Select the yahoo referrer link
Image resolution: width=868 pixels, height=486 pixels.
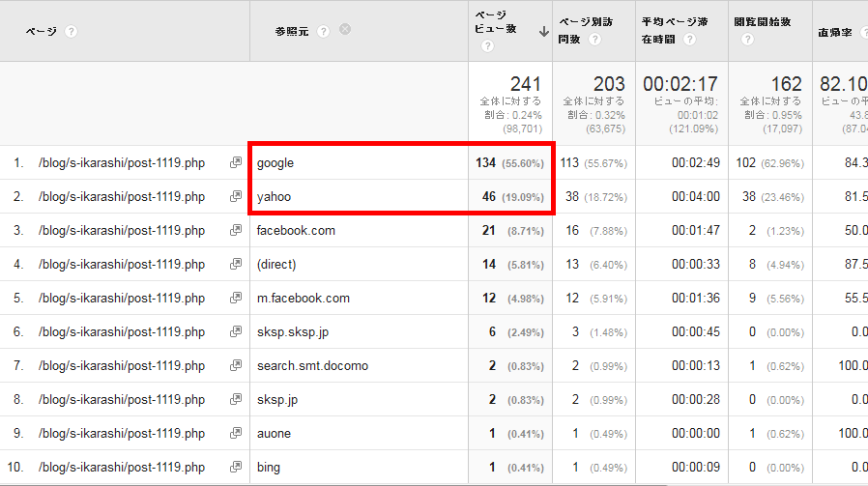pyautogui.click(x=274, y=197)
